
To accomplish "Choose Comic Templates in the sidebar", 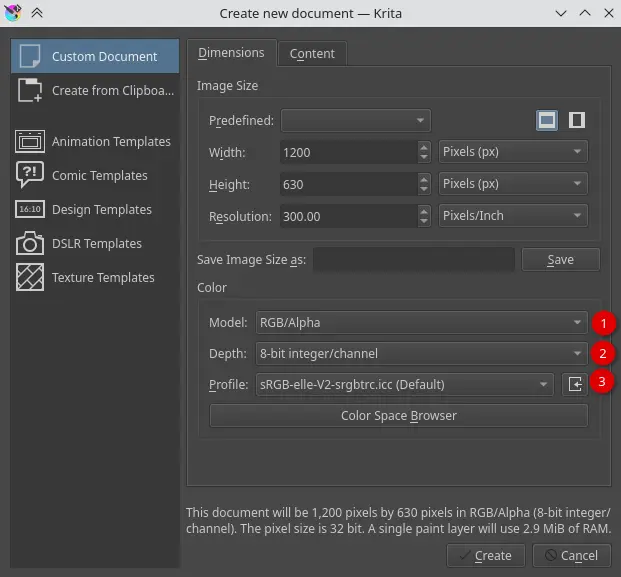I will (x=95, y=175).
